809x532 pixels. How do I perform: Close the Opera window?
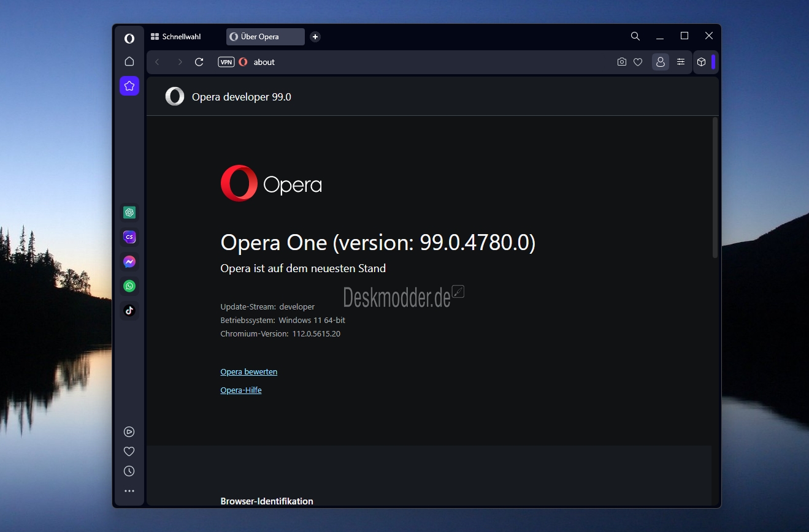[709, 36]
